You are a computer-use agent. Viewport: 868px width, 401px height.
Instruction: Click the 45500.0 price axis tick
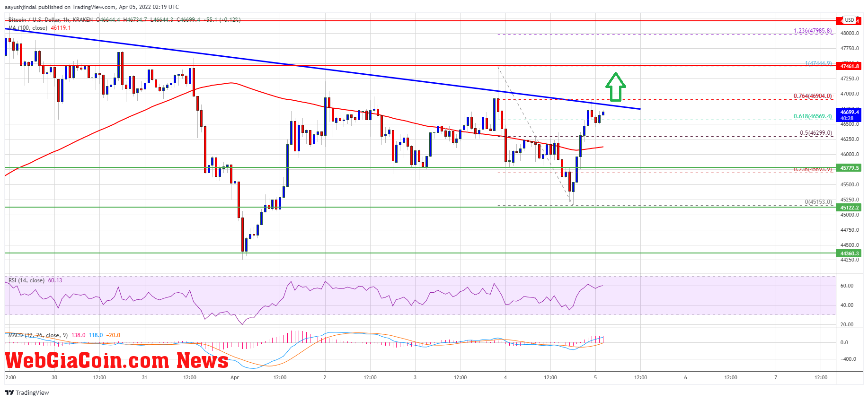tap(850, 184)
